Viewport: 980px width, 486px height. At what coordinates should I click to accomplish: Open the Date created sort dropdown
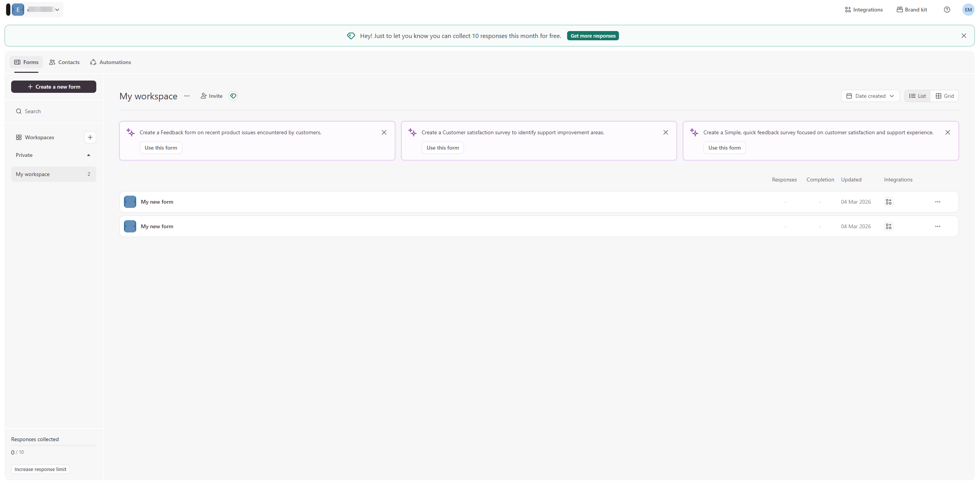870,96
